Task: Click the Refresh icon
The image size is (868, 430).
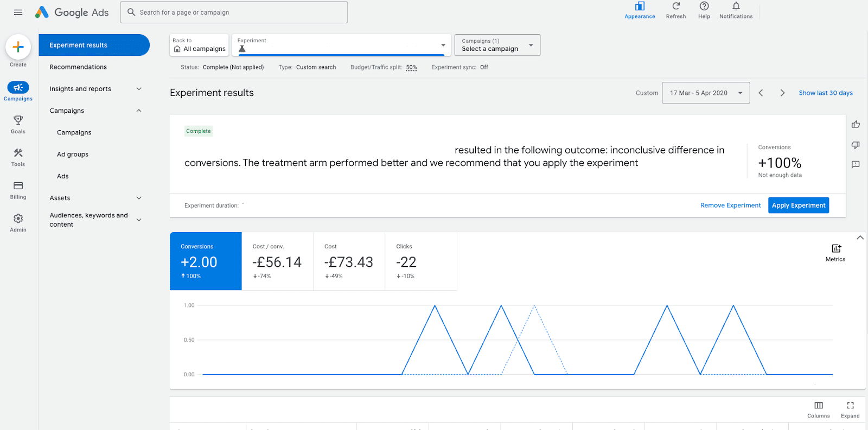Action: 676,6
